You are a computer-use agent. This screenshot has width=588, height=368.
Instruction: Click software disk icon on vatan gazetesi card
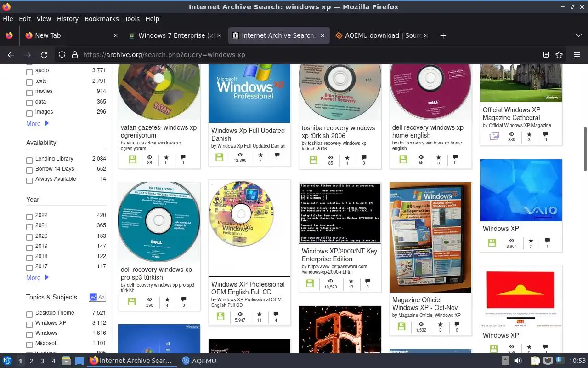click(132, 159)
